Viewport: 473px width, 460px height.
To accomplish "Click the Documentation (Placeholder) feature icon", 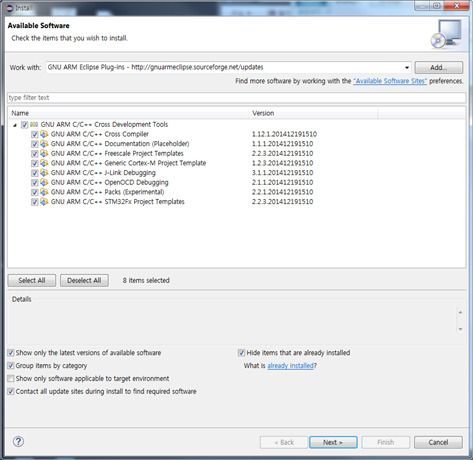I will click(44, 144).
